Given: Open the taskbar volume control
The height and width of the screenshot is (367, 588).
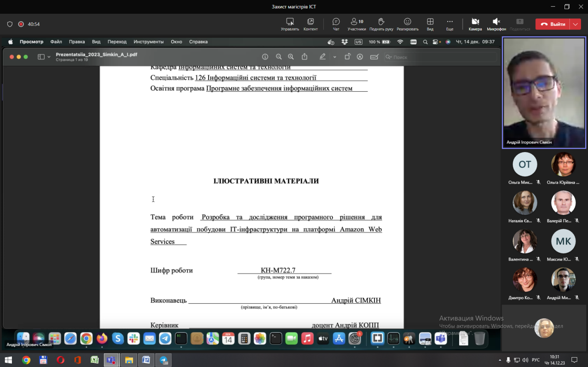Looking at the screenshot, I should 525,360.
